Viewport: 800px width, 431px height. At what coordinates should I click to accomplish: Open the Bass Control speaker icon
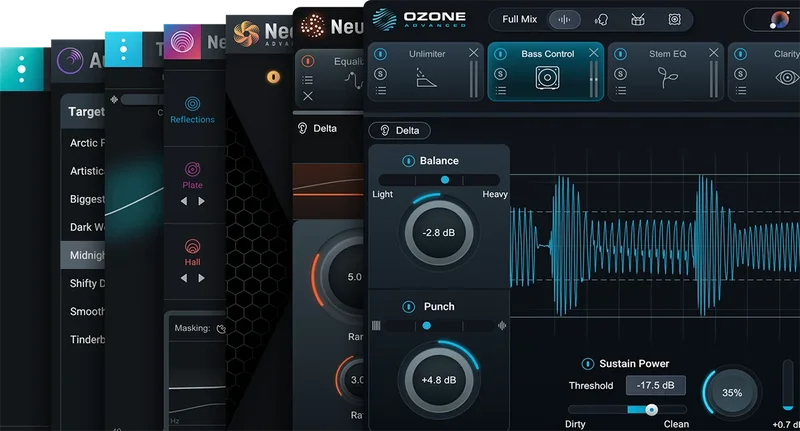[x=547, y=78]
